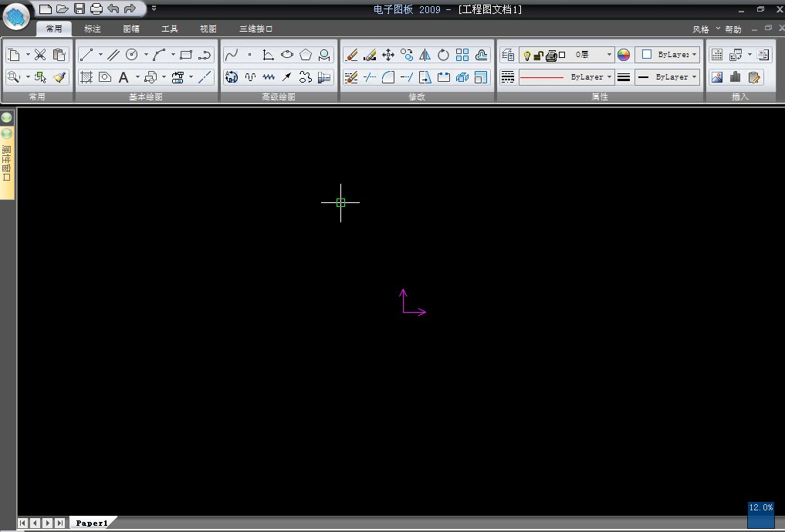Click the Save icon in quick access
Image resolution: width=785 pixels, height=532 pixels.
(x=79, y=8)
